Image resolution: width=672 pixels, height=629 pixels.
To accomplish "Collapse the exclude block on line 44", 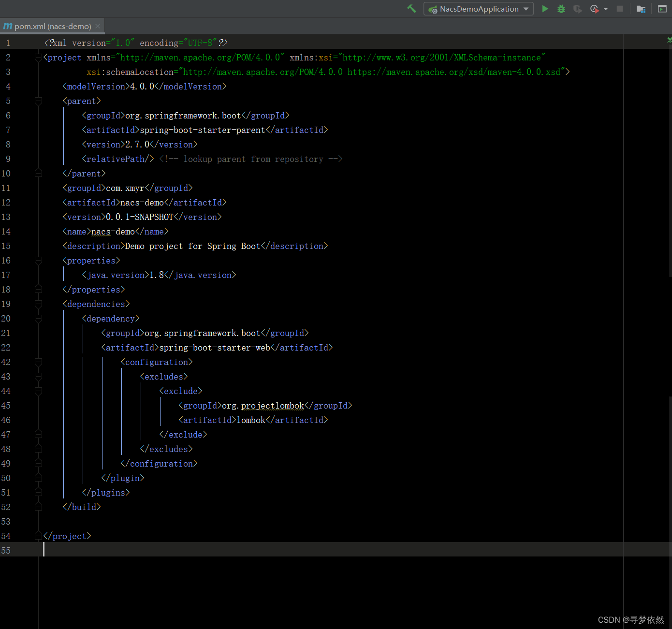I will click(x=38, y=391).
